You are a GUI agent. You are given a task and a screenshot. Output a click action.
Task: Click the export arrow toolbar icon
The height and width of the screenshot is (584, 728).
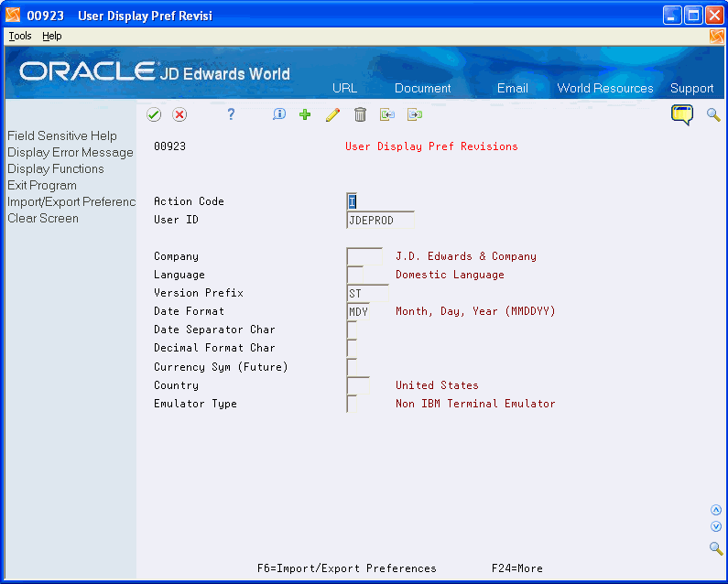pyautogui.click(x=415, y=114)
